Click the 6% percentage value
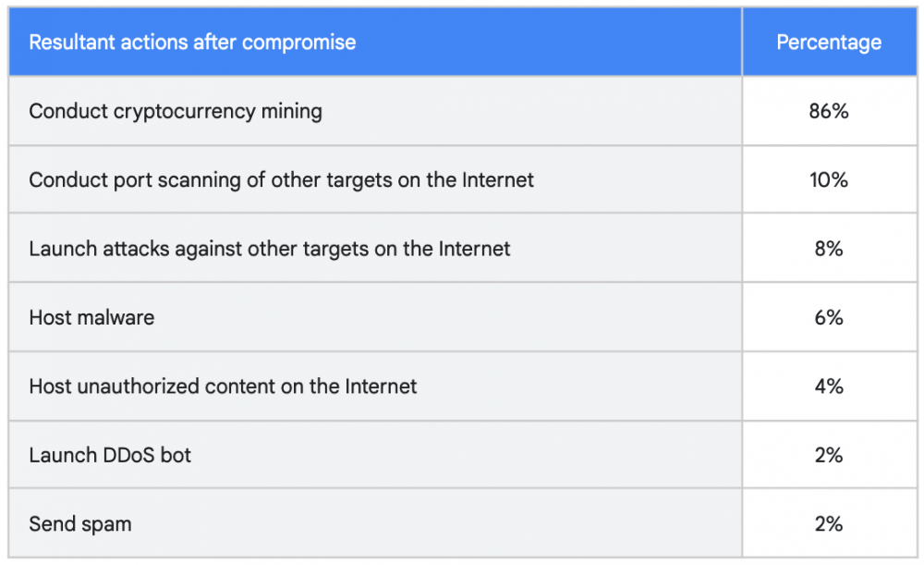 tap(829, 318)
